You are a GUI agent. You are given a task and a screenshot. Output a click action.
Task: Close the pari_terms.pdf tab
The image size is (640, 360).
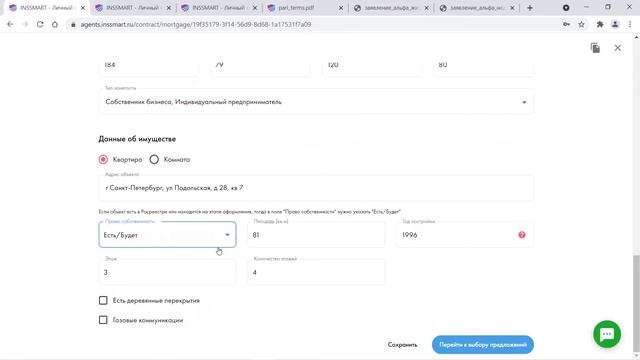(341, 8)
